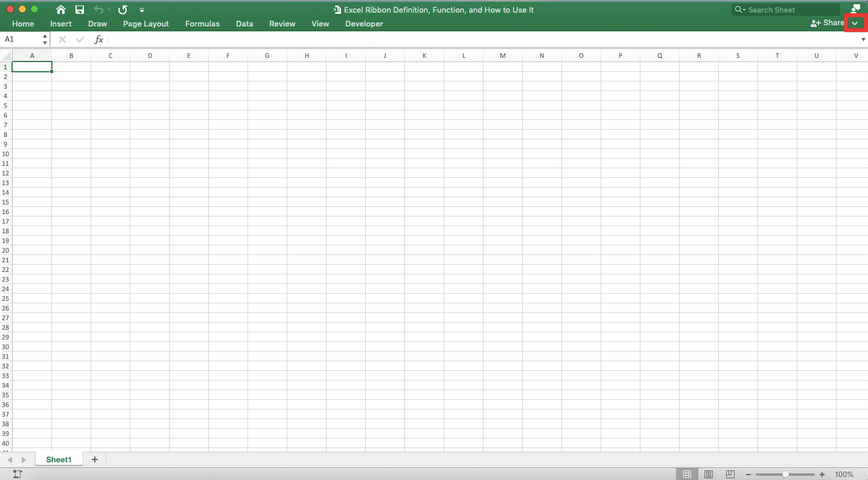Open the Data tab
The image size is (868, 480).
click(244, 24)
